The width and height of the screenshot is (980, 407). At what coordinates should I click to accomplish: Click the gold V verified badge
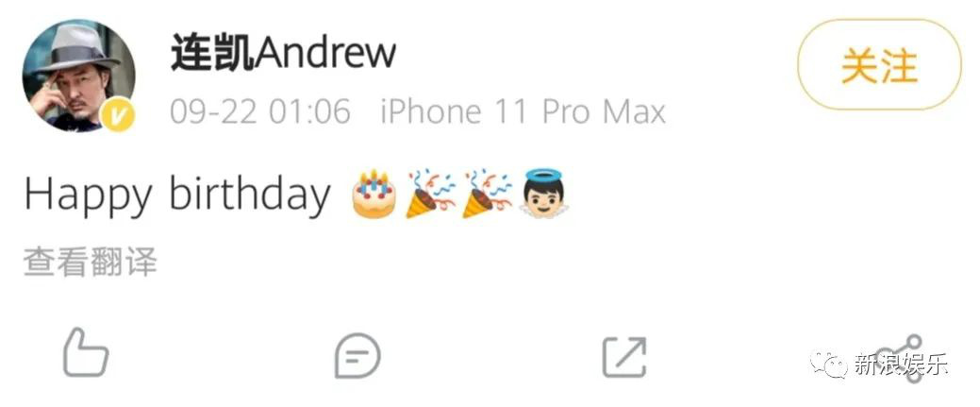click(118, 114)
